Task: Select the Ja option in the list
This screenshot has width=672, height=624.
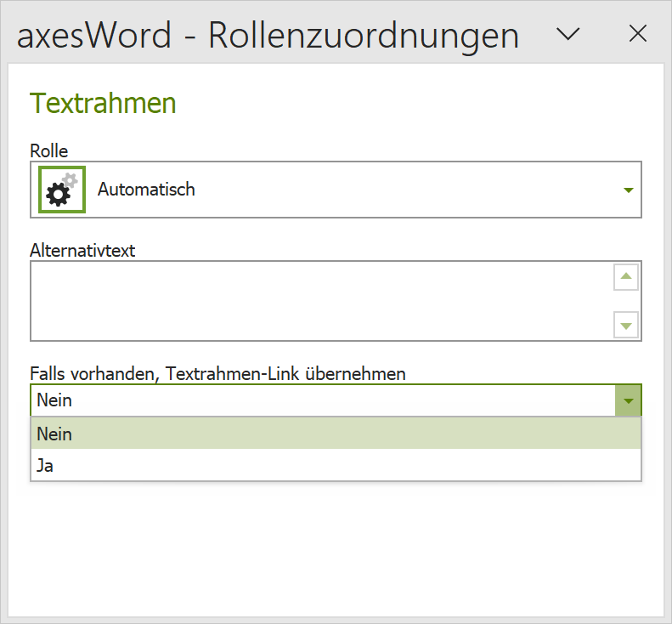Action: [x=336, y=465]
